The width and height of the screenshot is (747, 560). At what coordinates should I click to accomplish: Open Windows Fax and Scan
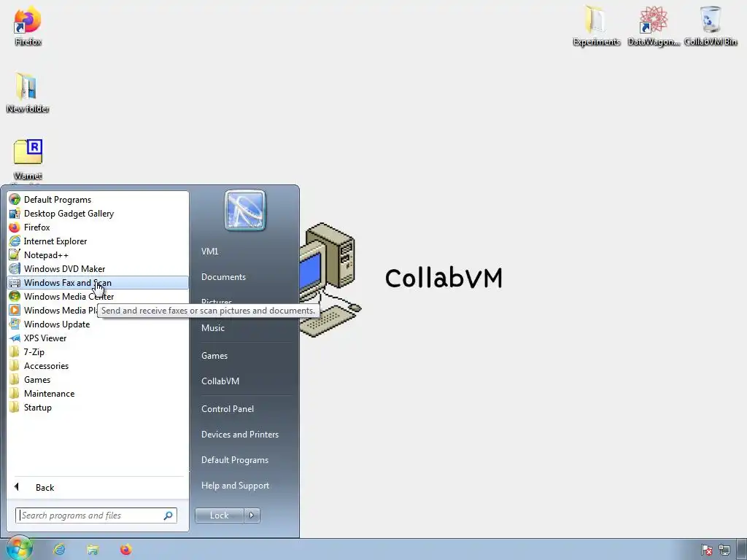[98, 282]
